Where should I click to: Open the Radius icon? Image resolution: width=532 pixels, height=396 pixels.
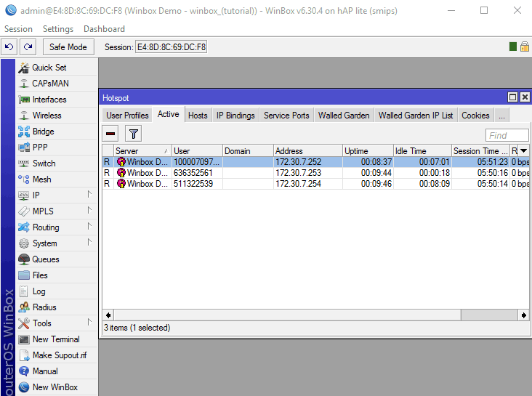pos(24,307)
